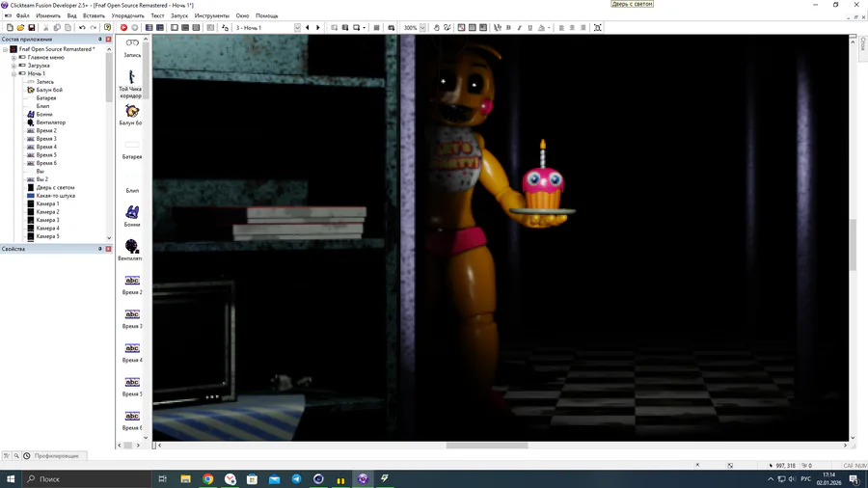The height and width of the screenshot is (488, 868).
Task: Save the application with the floppy icon
Action: point(32,28)
